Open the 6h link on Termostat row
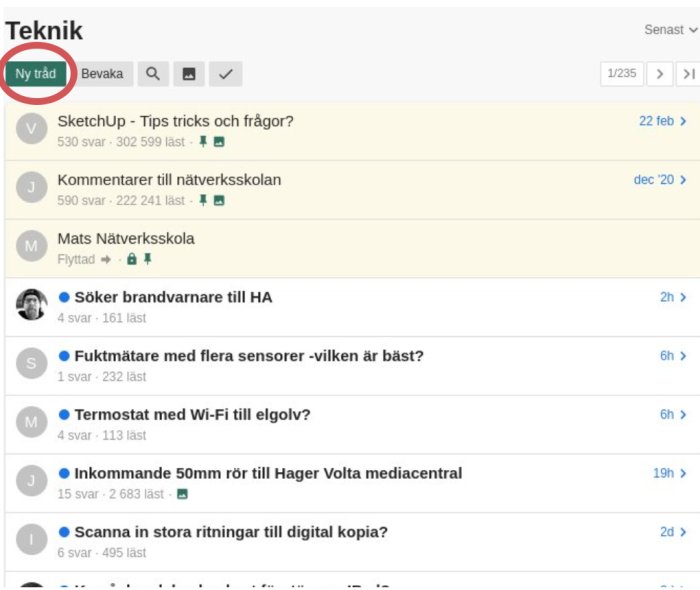This screenshot has height=590, width=700. pyautogui.click(x=667, y=415)
